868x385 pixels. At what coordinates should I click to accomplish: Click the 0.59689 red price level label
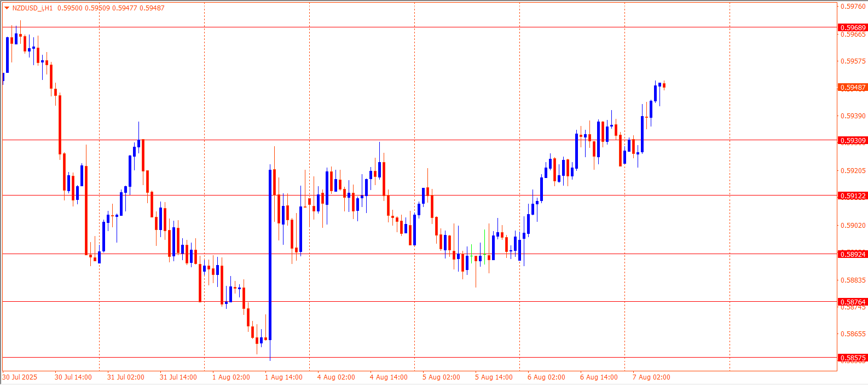853,27
